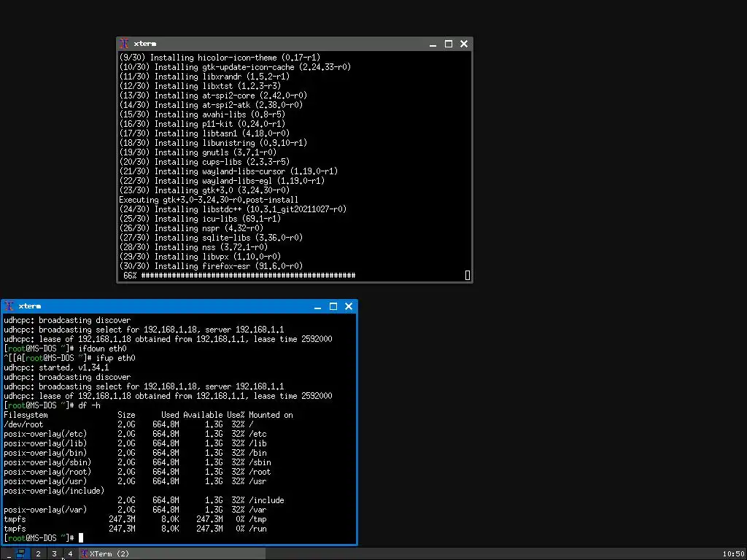Viewport: 747px width, 560px height.
Task: Click the 'Installing nss (3.72.1-r0)' line
Action: [x=193, y=247]
